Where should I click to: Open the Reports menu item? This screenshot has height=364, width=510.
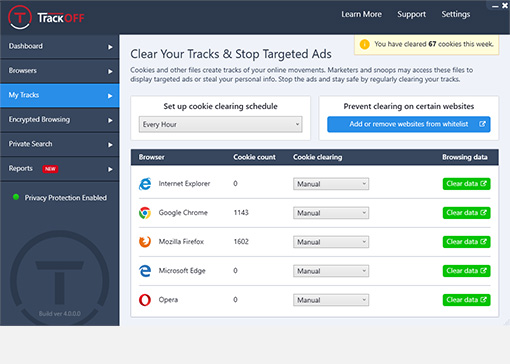click(60, 169)
